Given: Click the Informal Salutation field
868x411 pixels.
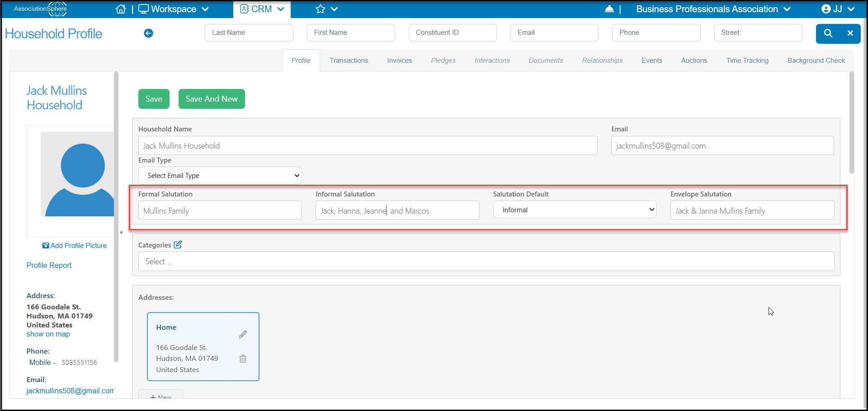Looking at the screenshot, I should [x=397, y=210].
